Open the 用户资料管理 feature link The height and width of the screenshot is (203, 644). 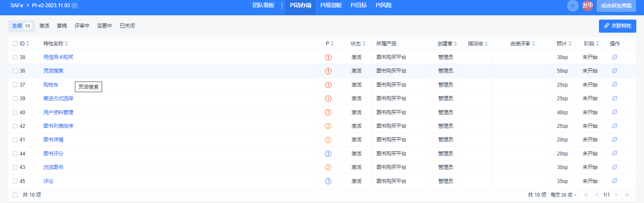pyautogui.click(x=58, y=113)
